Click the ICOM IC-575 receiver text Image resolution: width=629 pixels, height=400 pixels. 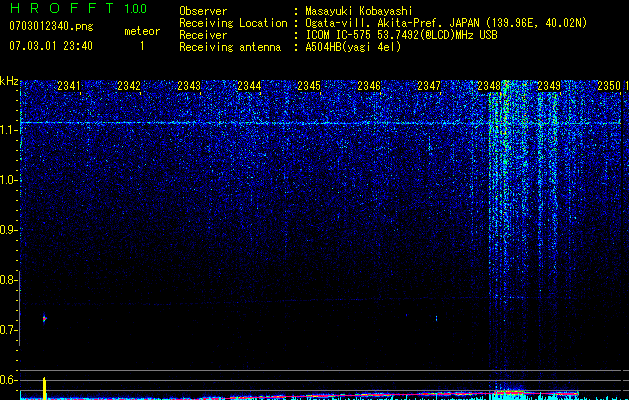point(401,35)
